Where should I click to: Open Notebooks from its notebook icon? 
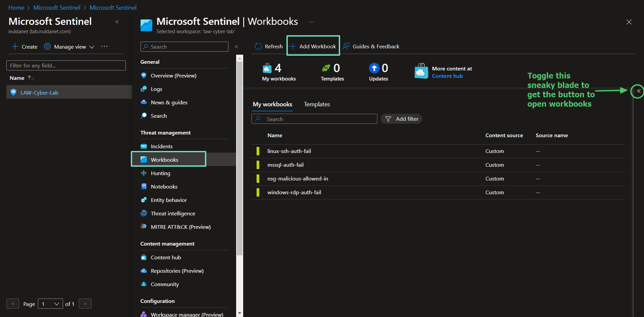pos(144,187)
